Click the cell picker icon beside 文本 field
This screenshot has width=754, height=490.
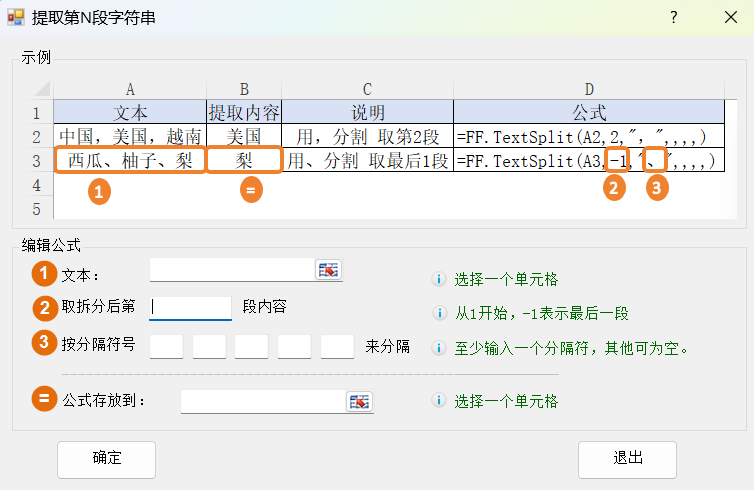[x=328, y=270]
